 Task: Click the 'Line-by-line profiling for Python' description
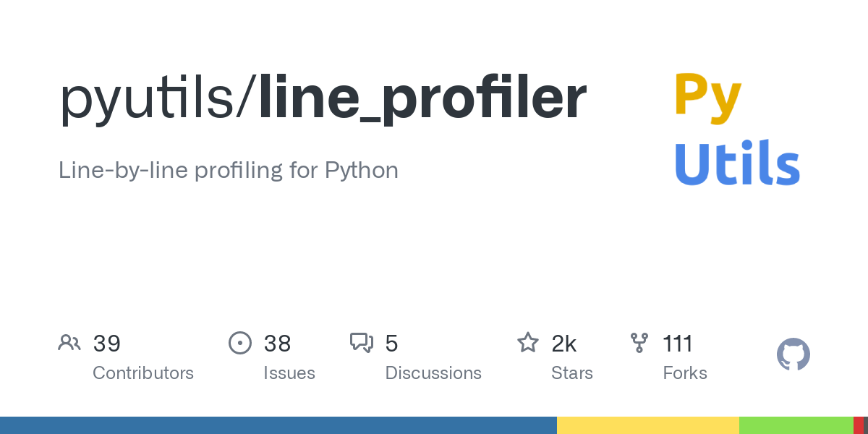229,171
